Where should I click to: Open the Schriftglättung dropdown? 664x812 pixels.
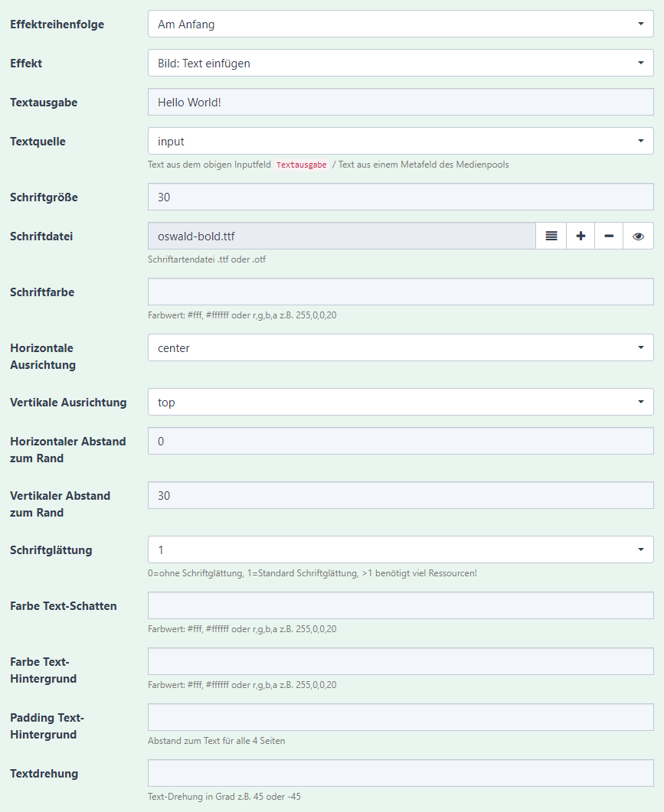pos(401,549)
